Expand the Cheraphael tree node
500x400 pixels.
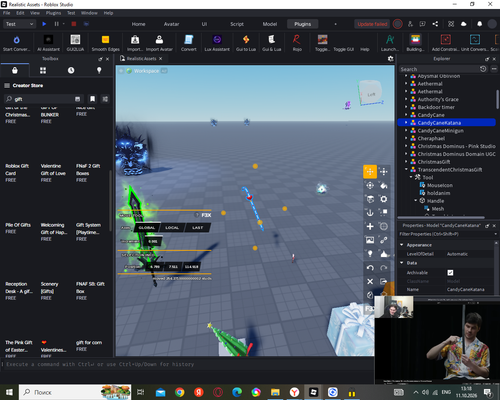[406, 138]
